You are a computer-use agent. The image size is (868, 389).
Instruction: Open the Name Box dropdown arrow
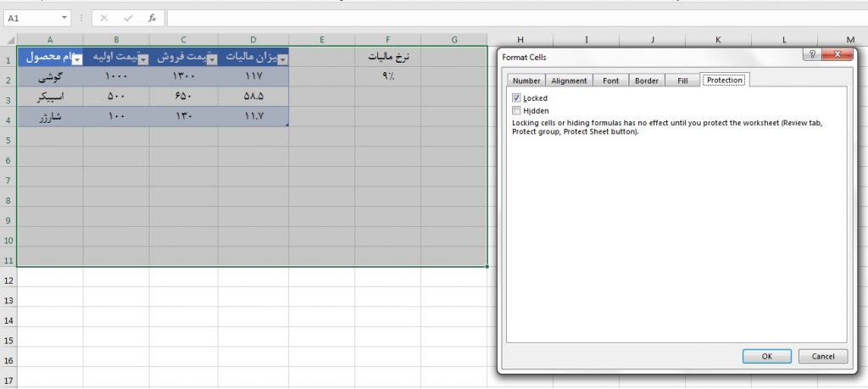(x=64, y=19)
